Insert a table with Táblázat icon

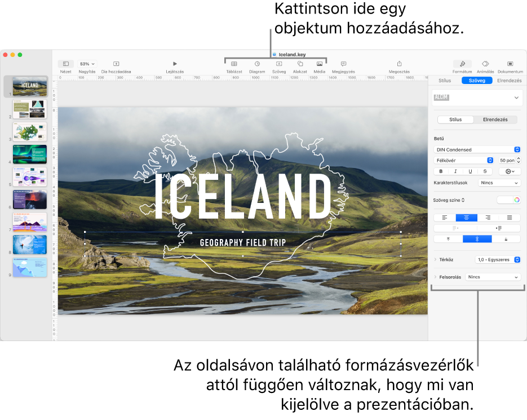234,64
